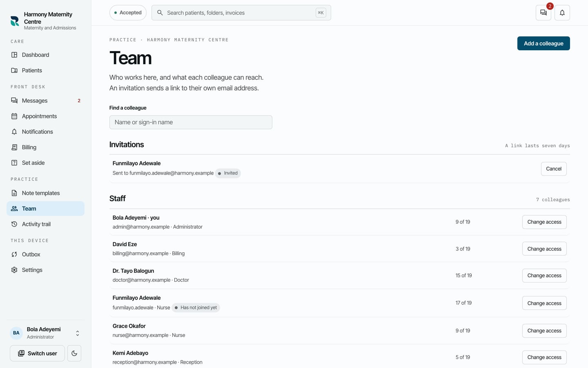Image resolution: width=588 pixels, height=368 pixels.
Task: Click the Switch user button
Action: point(37,353)
